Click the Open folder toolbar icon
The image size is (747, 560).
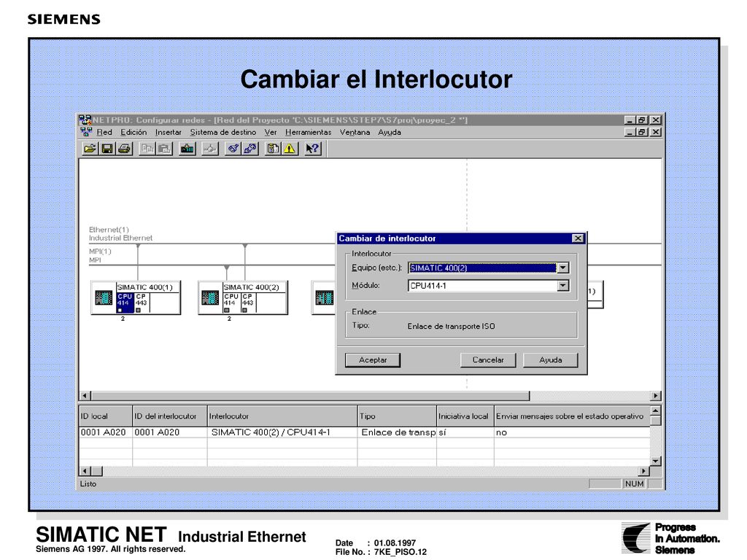90,149
